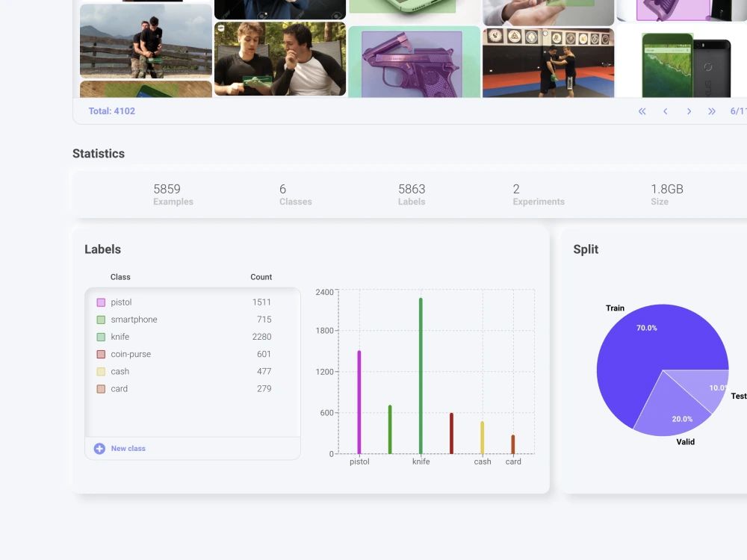This screenshot has width=747, height=560.
Task: Click the knife color swatch
Action: (x=101, y=337)
